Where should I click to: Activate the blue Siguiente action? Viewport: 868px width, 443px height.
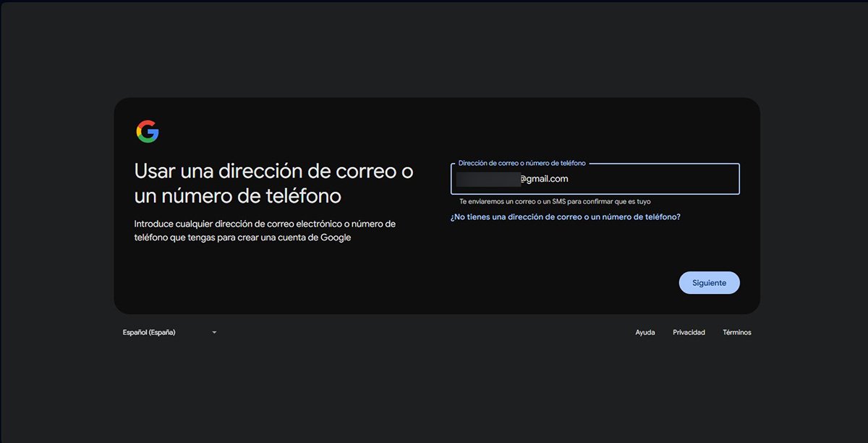(x=709, y=282)
